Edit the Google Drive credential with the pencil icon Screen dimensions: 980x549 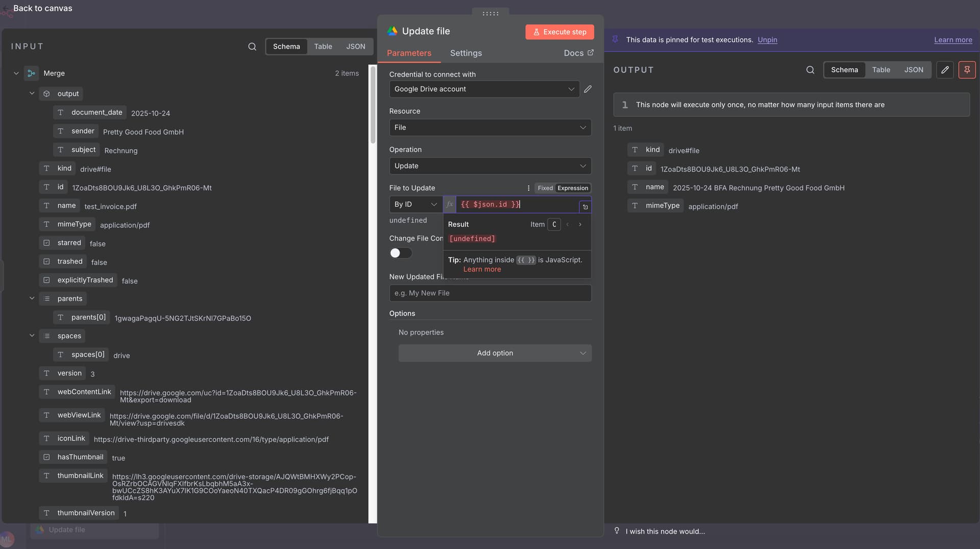pos(588,89)
